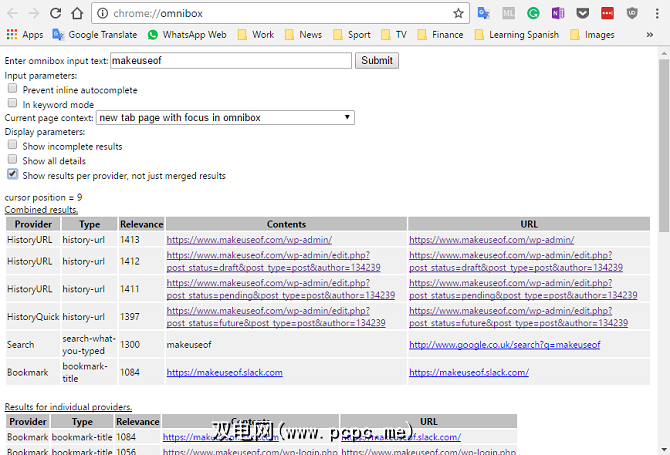
Task: View site information icon in address bar
Action: 103,14
